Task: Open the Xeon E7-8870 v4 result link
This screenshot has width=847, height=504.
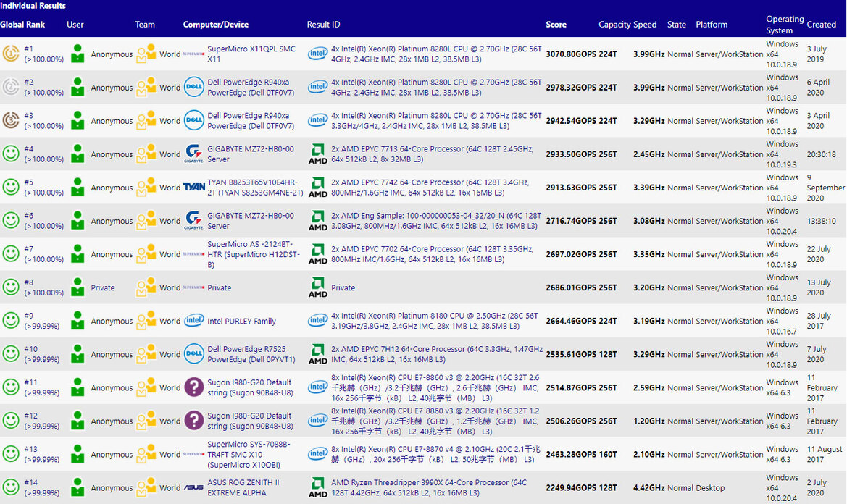Action: click(x=435, y=454)
